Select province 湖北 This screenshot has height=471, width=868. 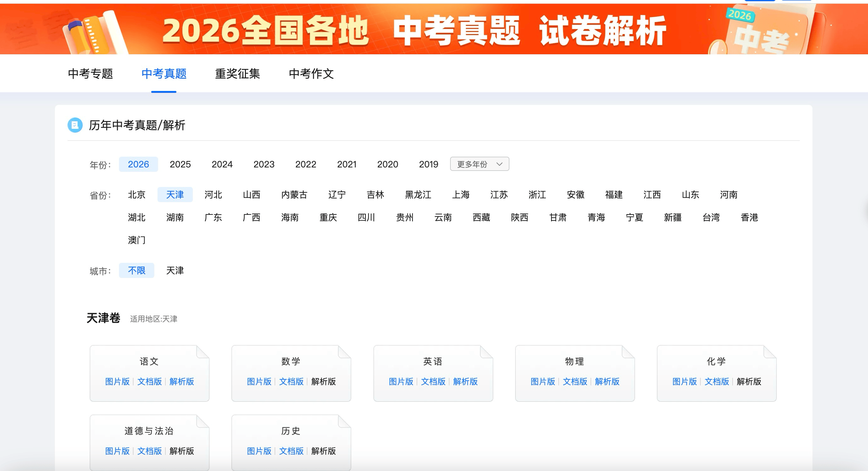click(x=136, y=217)
